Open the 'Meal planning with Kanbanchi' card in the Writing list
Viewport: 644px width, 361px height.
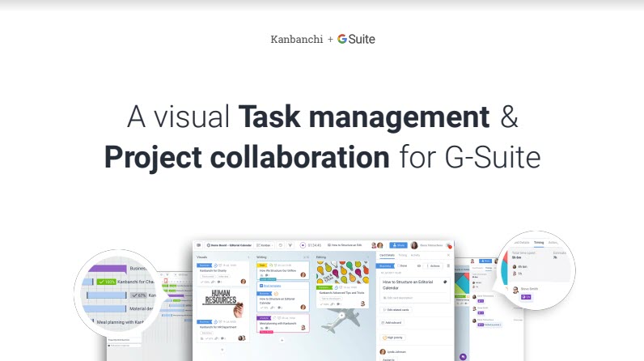point(282,324)
